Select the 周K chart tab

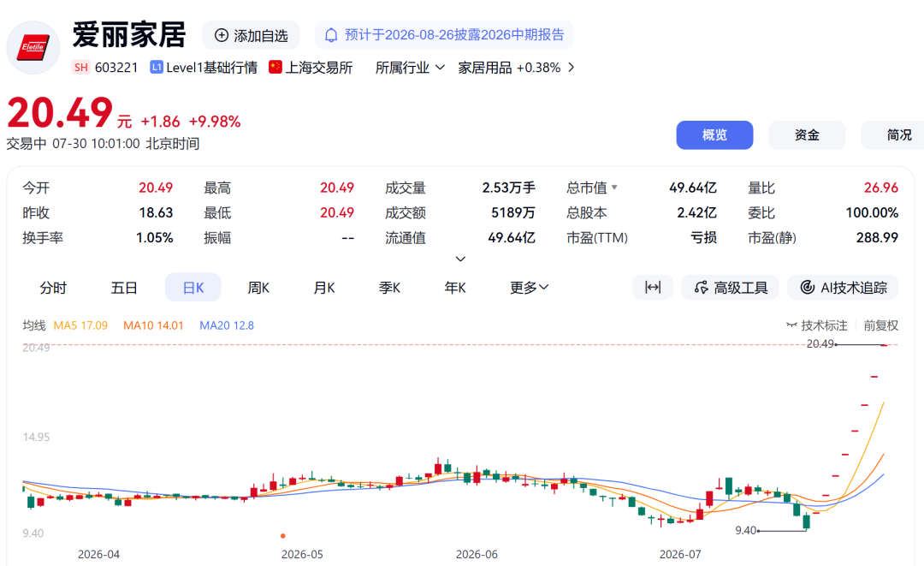(258, 287)
